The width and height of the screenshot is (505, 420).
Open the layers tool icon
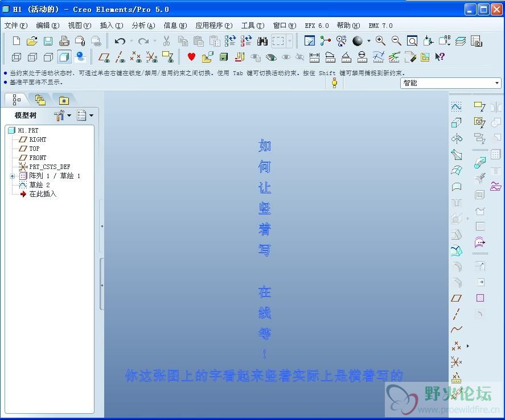pyautogui.click(x=461, y=41)
